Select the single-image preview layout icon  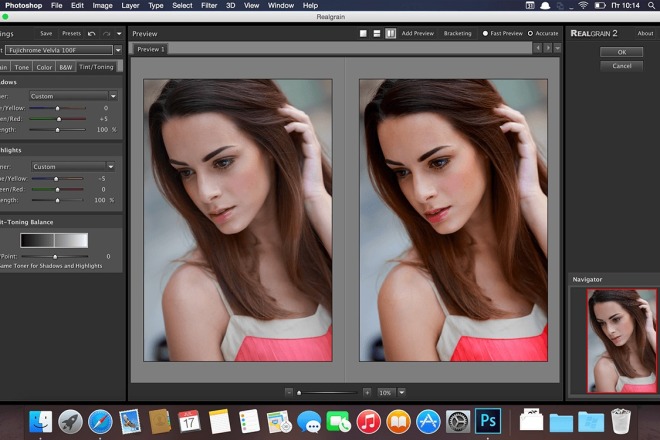[365, 33]
